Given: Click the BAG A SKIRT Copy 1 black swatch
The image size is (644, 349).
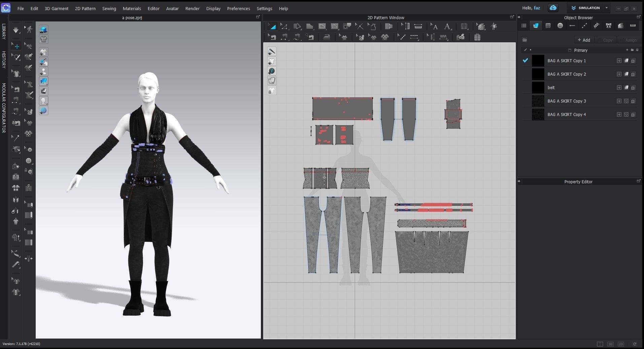Looking at the screenshot, I should (x=538, y=61).
